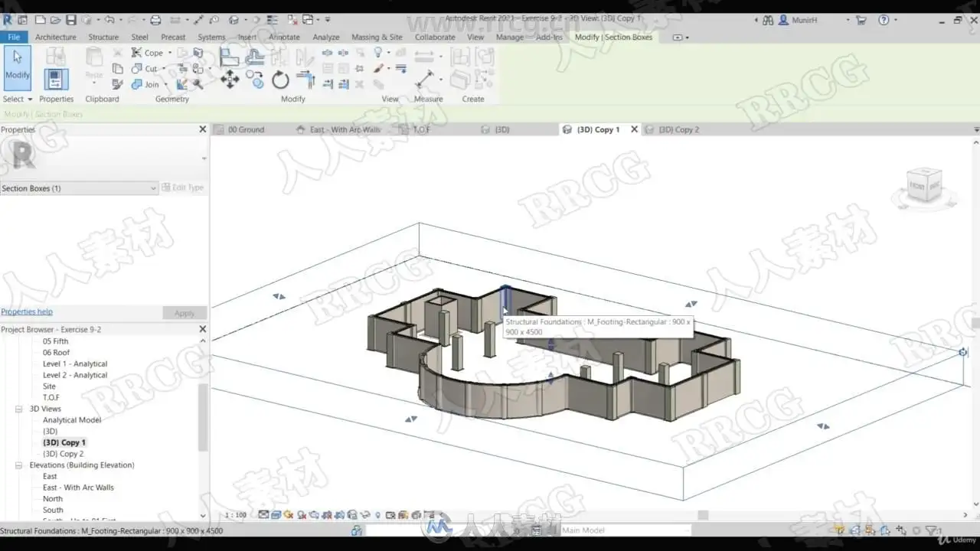Screen dimensions: 980x551
Task: Collapse the 3D Views branch in Project Browser
Action: (x=19, y=409)
